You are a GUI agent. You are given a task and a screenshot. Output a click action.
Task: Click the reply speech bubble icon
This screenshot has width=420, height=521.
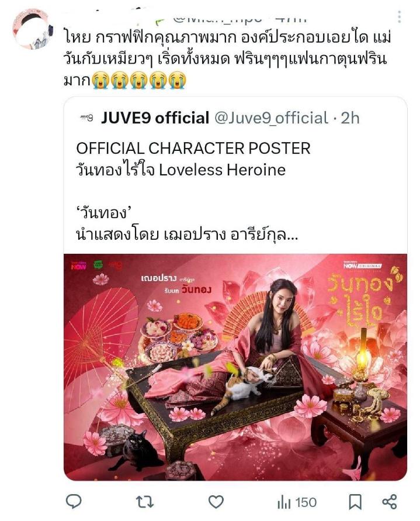coord(74,501)
